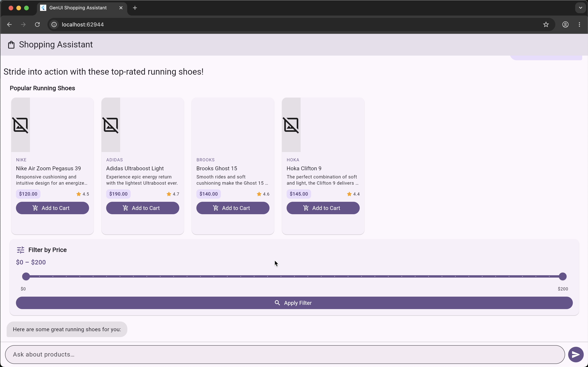This screenshot has height=367, width=588.
Task: Click the browser forward arrow
Action: coord(23,24)
